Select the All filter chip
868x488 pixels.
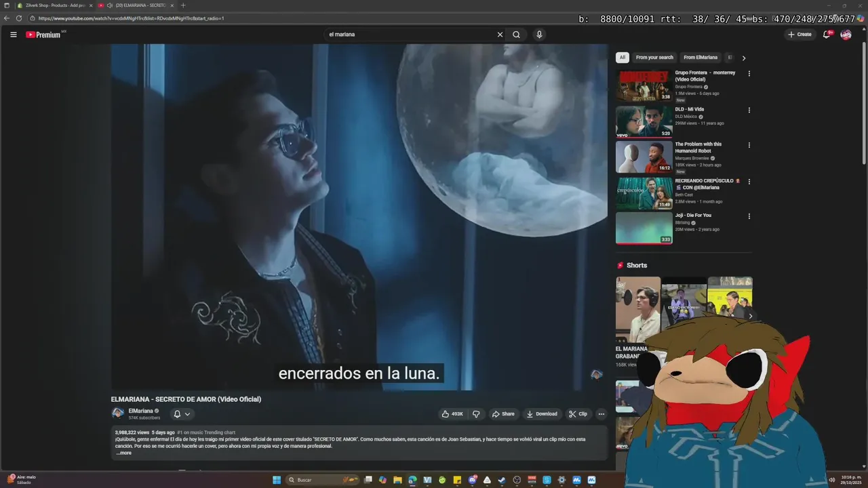[623, 58]
